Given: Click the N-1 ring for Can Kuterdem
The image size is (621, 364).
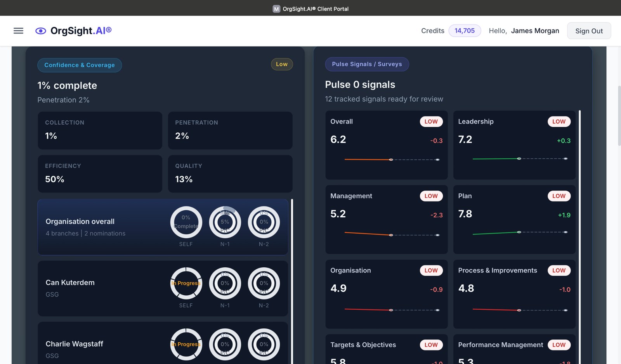Looking at the screenshot, I should [225, 284].
